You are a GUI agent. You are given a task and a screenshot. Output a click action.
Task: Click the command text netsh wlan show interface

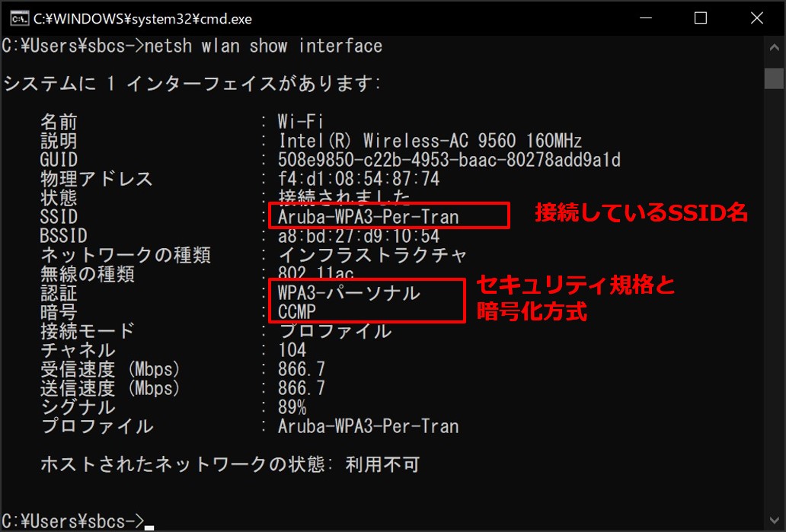click(x=264, y=46)
